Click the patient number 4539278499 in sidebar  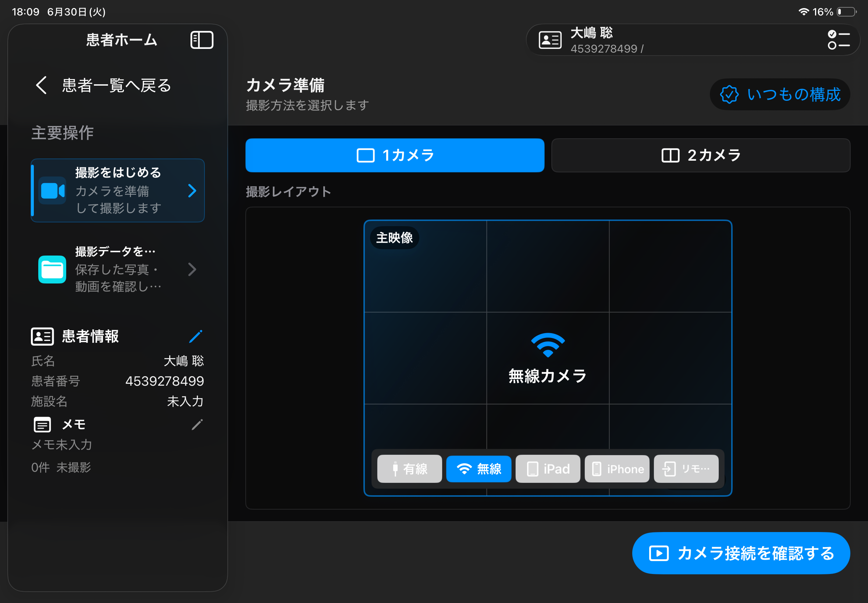(x=164, y=381)
